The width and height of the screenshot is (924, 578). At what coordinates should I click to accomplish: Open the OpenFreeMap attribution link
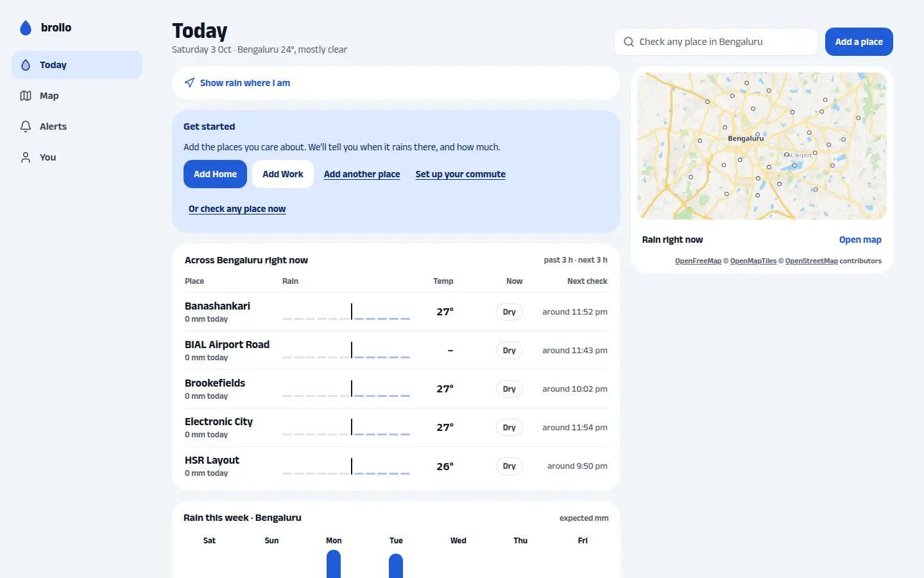pos(698,261)
